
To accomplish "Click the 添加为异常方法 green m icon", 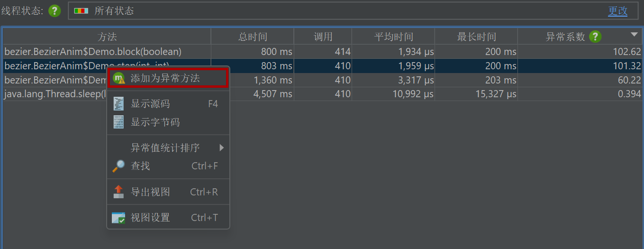I will pos(119,79).
